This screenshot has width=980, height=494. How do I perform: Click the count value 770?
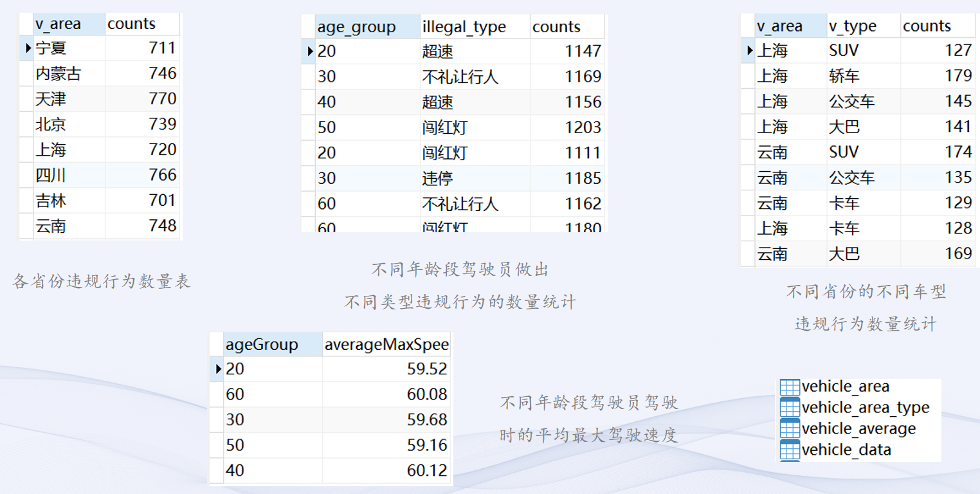162,98
